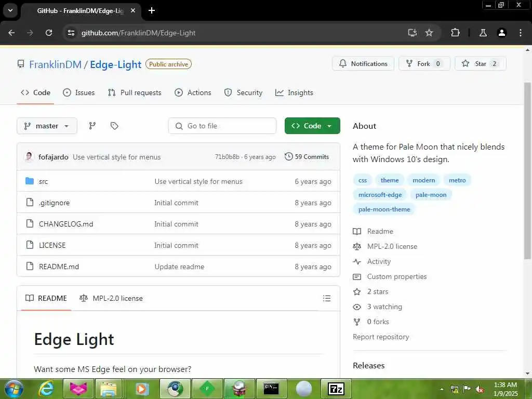Screen dimensions: 532x399
Task: Click Report repository link
Action: 381,337
